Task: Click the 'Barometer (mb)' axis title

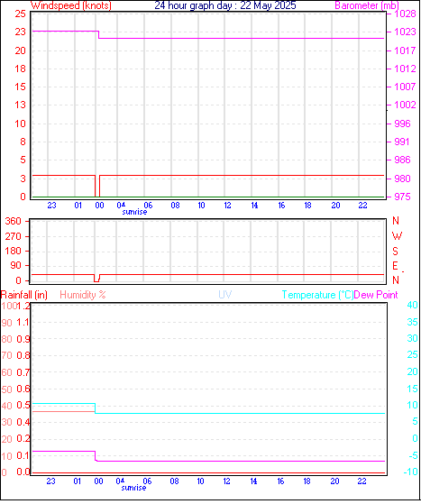Action: 367,5
